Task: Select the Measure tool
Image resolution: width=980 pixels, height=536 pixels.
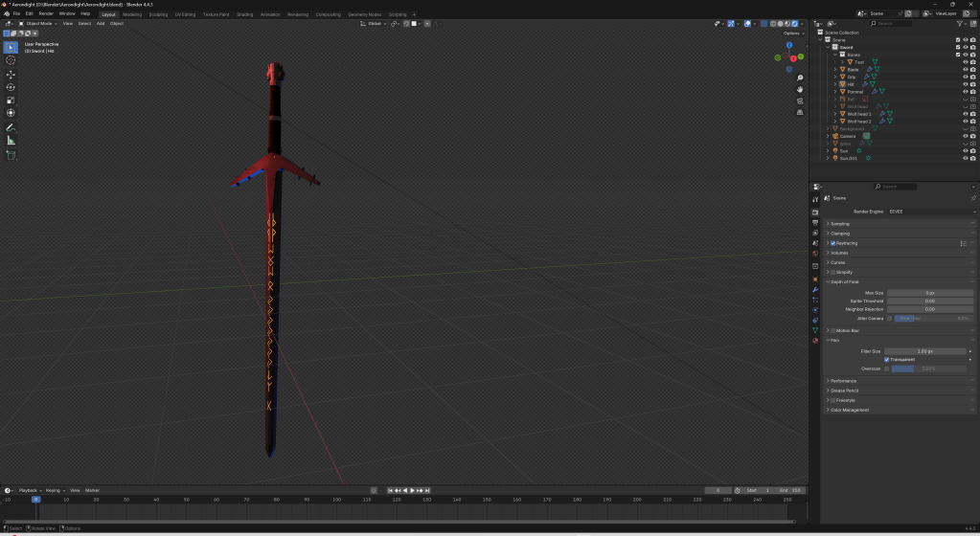Action: click(x=11, y=141)
